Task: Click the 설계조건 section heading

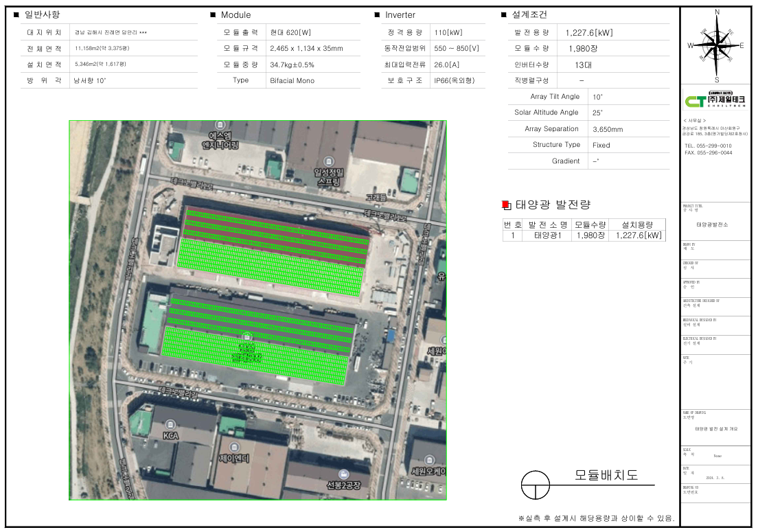Action: pos(529,14)
